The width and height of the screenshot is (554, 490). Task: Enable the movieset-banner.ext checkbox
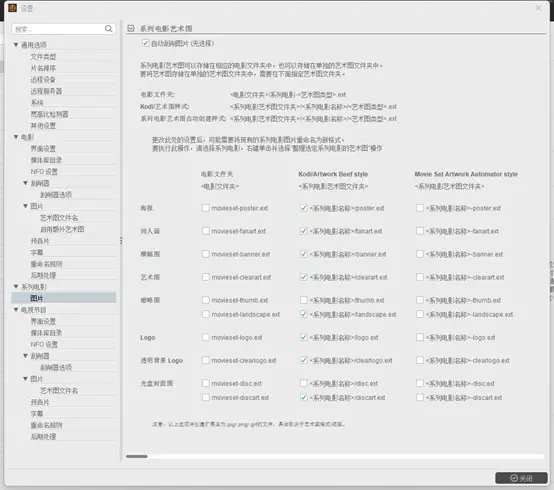(206, 254)
